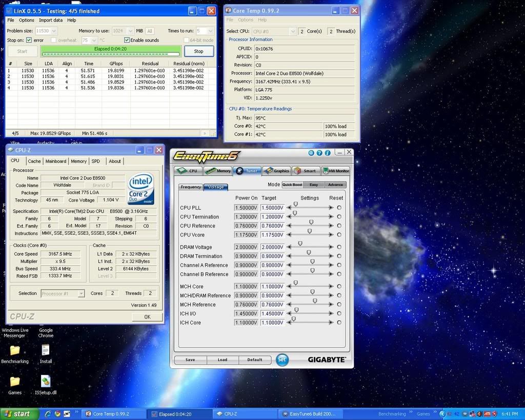This screenshot has width=525, height=420.
Task: Click the LinX Stop button
Action: (198, 51)
